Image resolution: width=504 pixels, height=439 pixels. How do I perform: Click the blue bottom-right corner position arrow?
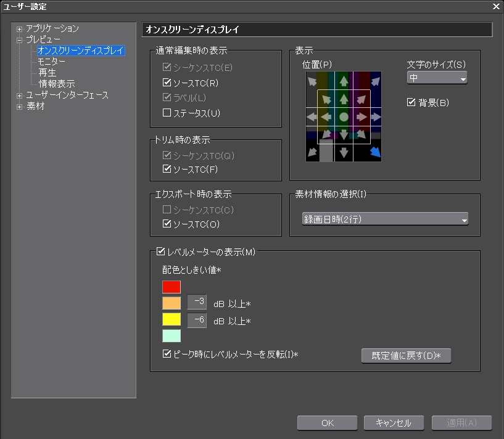pyautogui.click(x=375, y=152)
